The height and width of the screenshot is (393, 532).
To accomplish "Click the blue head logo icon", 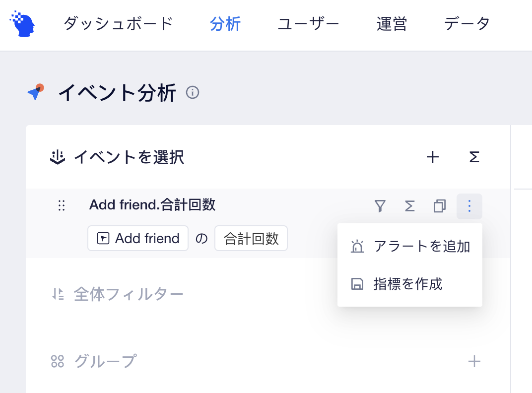I will click(22, 24).
